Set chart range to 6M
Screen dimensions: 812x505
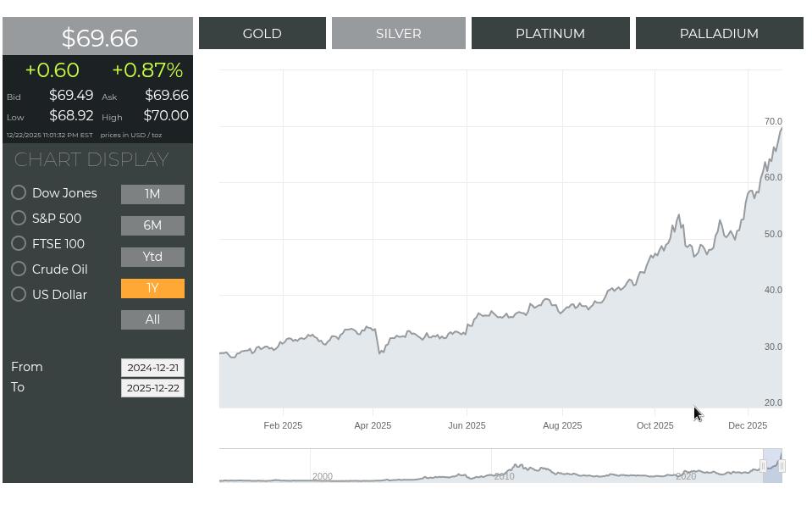point(152,225)
